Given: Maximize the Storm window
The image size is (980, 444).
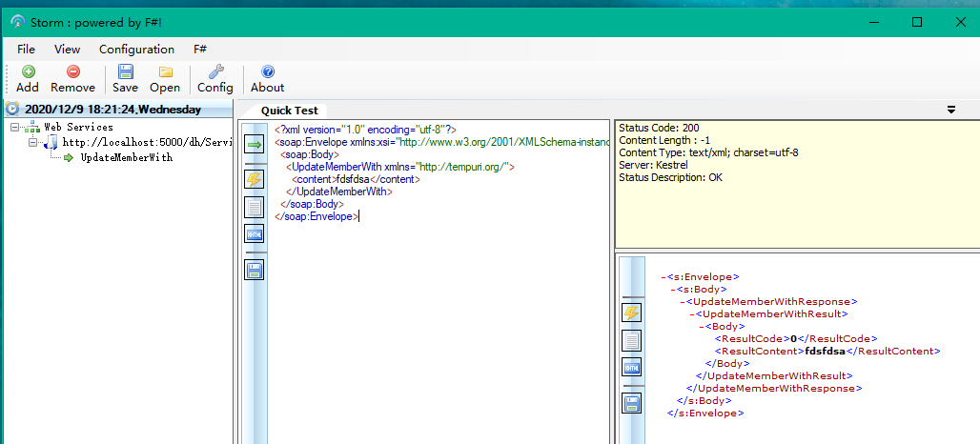Looking at the screenshot, I should (917, 23).
